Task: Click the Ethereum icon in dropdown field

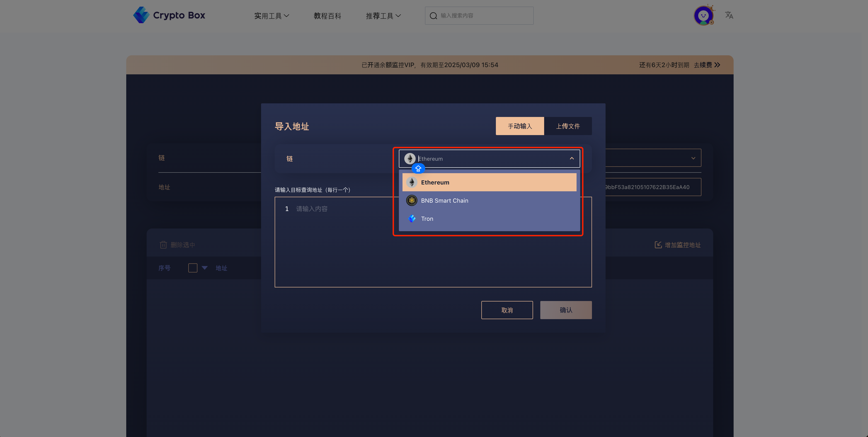Action: (410, 159)
